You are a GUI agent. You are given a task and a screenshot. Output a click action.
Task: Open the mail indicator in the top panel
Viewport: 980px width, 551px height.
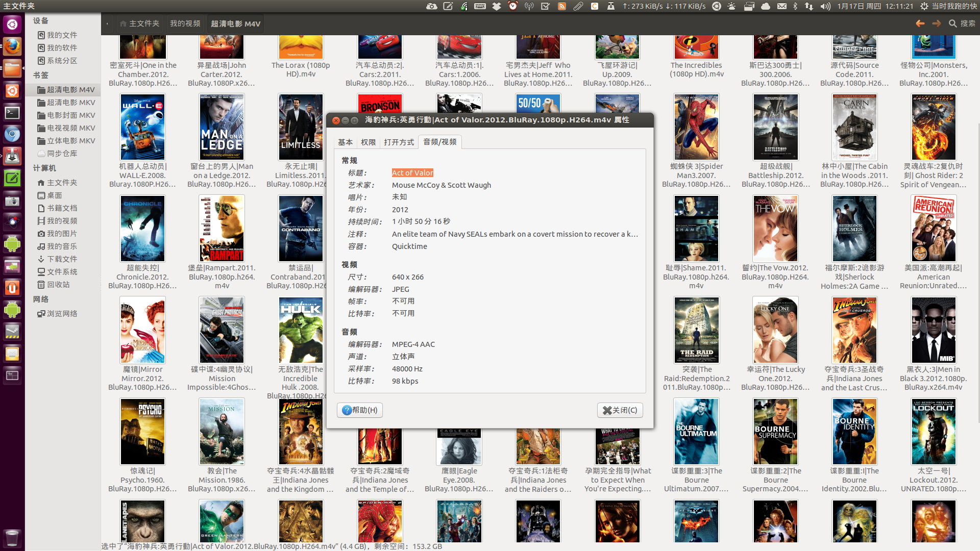(x=781, y=6)
